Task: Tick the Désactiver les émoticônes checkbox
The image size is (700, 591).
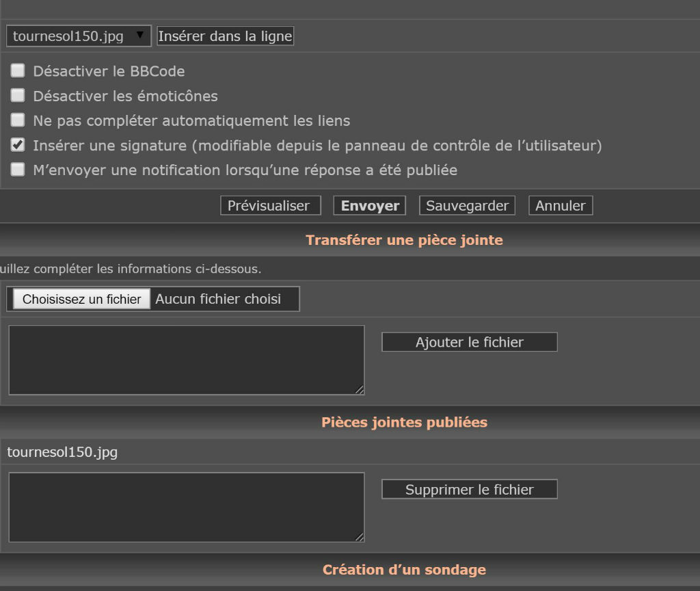Action: [x=18, y=95]
